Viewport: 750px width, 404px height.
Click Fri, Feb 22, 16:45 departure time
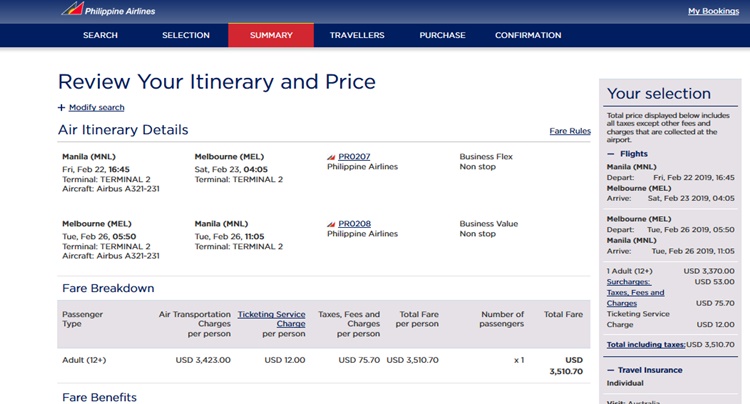96,170
